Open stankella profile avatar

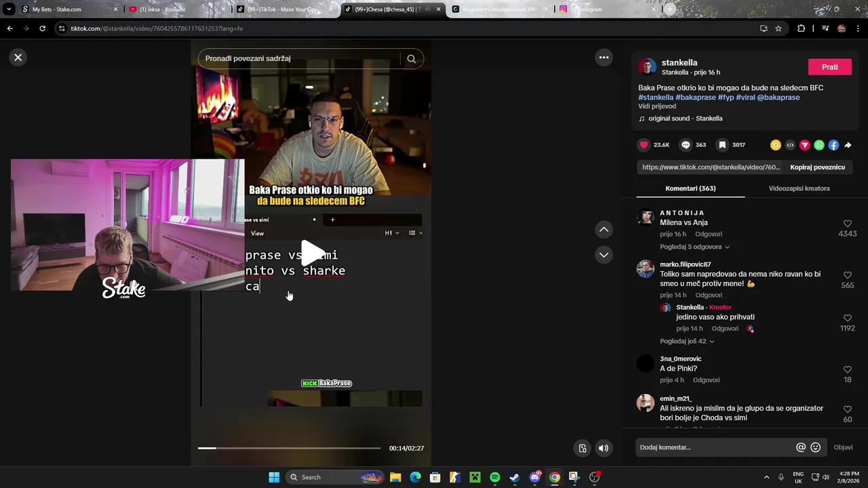(647, 67)
